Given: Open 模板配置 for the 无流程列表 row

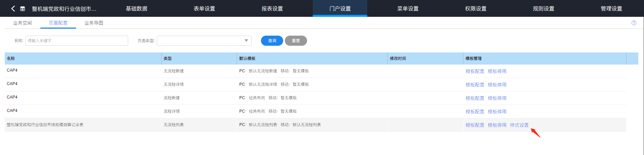Looking at the screenshot, I should click(x=475, y=125).
